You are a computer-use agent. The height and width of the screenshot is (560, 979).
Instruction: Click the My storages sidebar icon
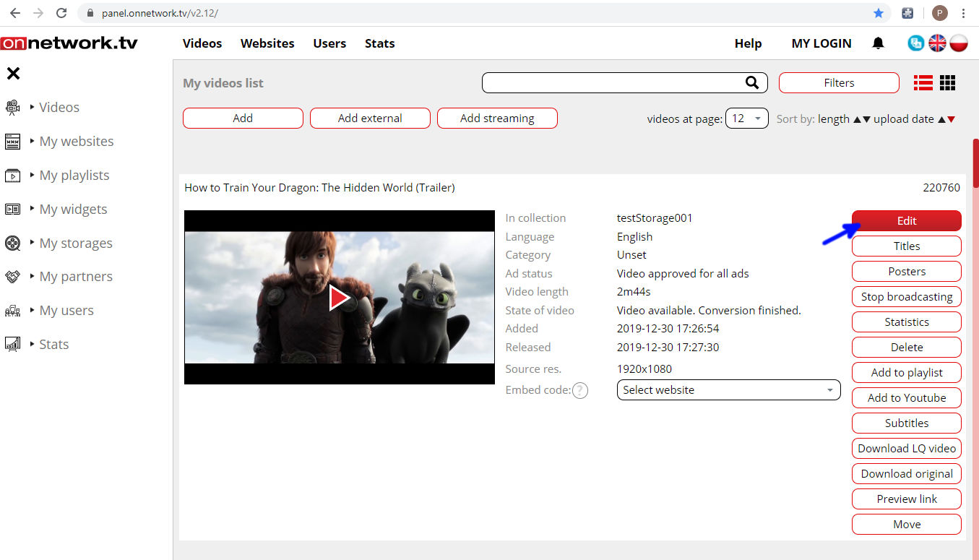(x=12, y=243)
